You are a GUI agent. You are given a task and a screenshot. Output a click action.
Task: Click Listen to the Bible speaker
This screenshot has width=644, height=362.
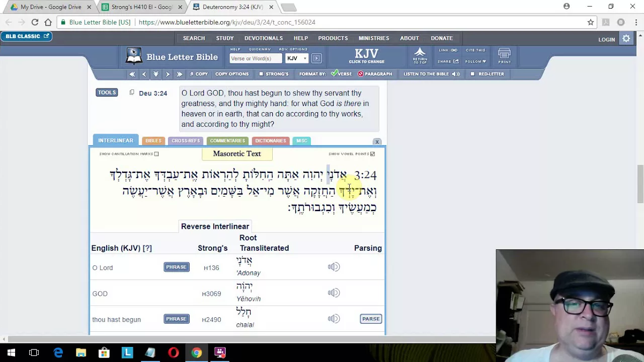[x=455, y=74]
